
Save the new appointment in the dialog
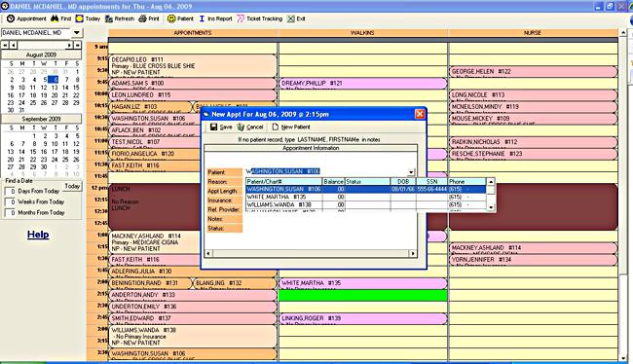221,127
